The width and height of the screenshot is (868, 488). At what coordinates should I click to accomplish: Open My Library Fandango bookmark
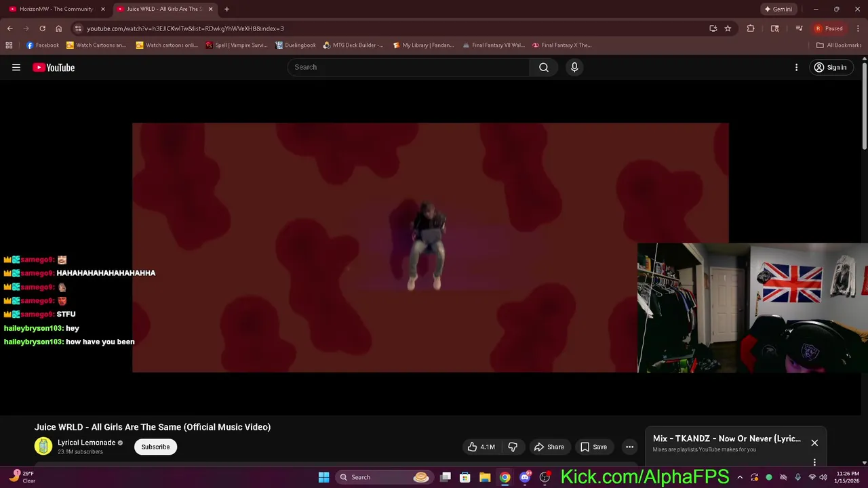[423, 45]
